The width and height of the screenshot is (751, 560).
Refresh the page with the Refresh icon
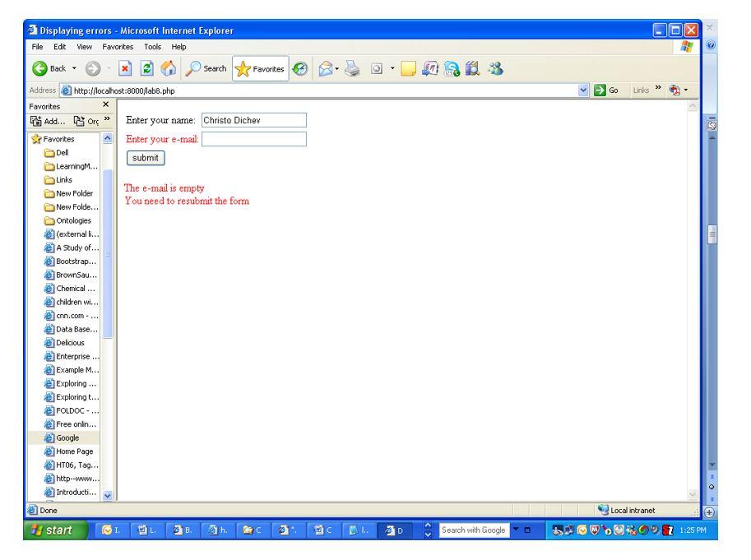pos(146,69)
